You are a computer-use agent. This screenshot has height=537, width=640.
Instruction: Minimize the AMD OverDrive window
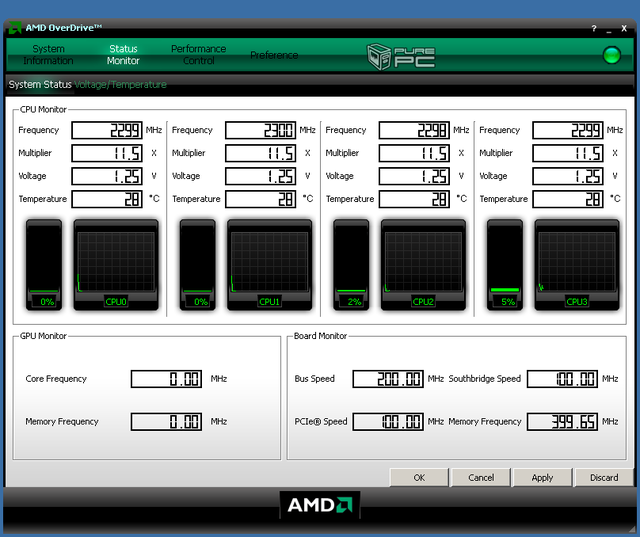(609, 29)
